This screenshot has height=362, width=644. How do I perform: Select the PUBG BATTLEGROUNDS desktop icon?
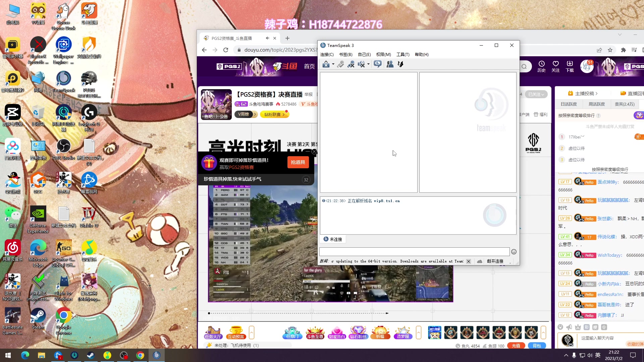pyautogui.click(x=89, y=84)
